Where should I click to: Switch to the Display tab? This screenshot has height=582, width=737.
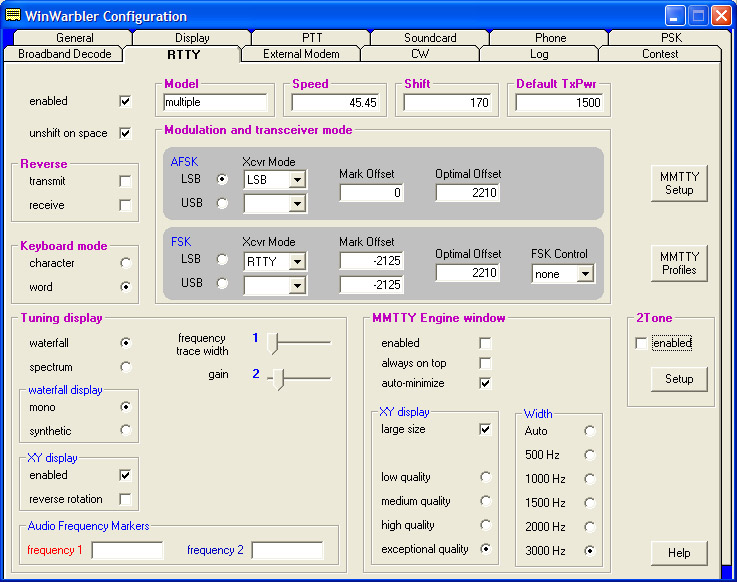click(x=192, y=38)
